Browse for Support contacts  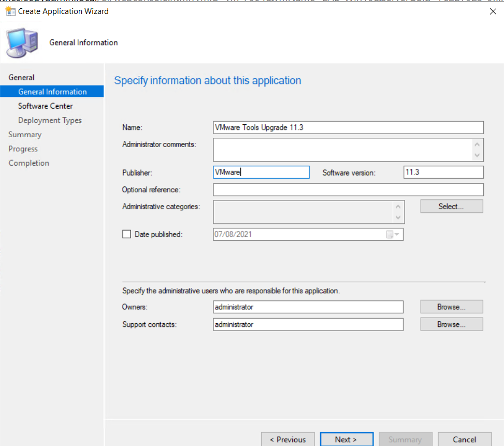tap(451, 324)
